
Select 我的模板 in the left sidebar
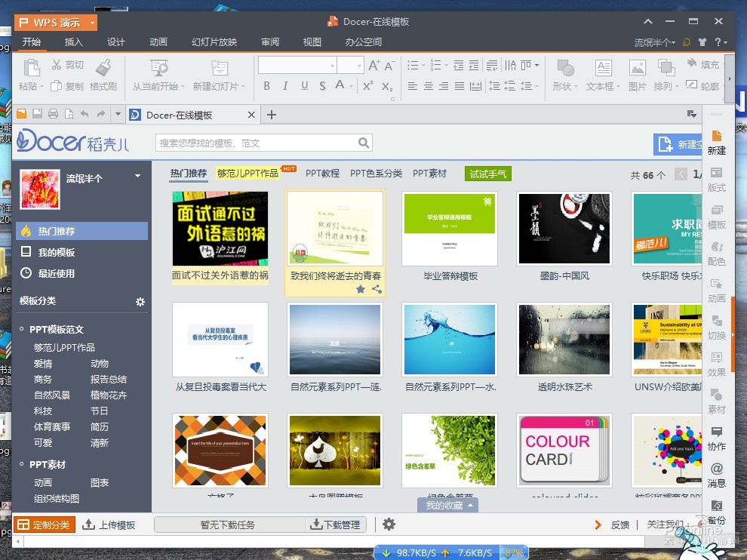pos(57,252)
